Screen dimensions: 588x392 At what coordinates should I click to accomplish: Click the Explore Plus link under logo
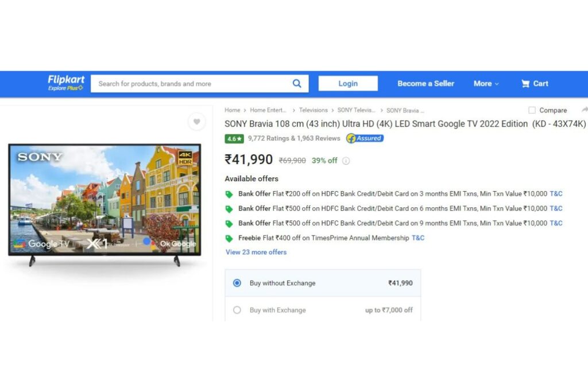click(65, 88)
